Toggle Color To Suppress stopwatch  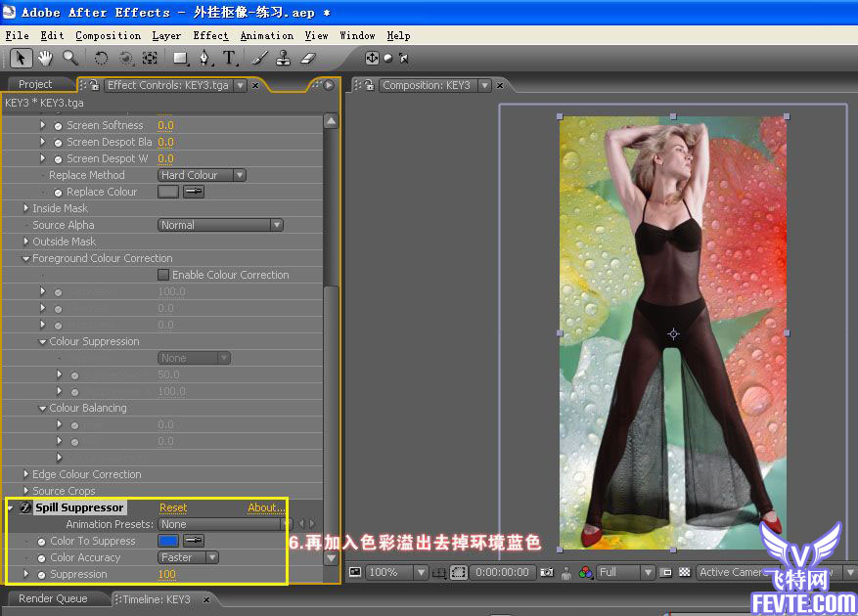coord(41,542)
